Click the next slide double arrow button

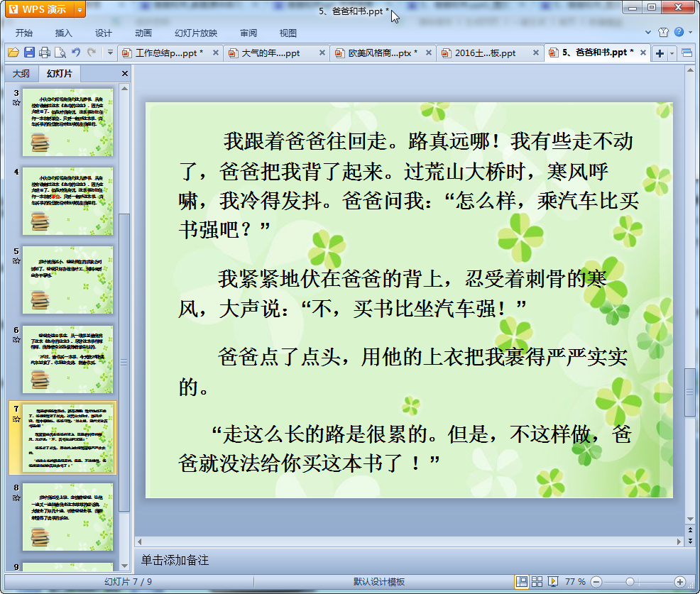pyautogui.click(x=690, y=541)
